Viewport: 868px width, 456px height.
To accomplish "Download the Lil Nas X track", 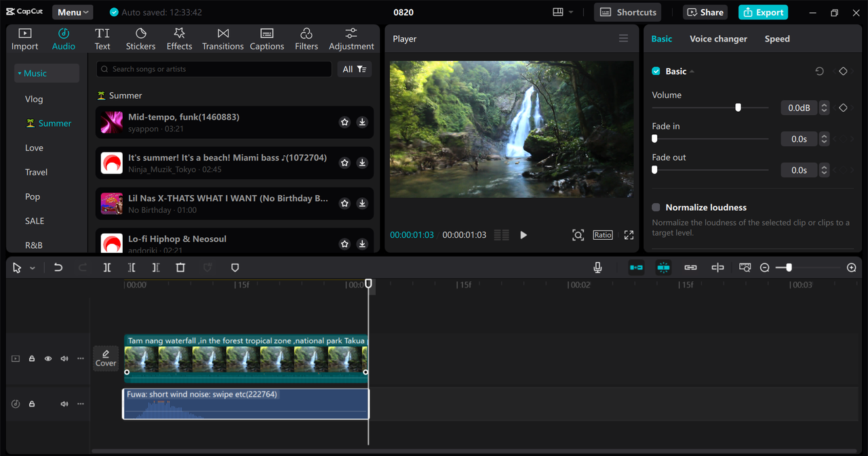I will 362,204.
